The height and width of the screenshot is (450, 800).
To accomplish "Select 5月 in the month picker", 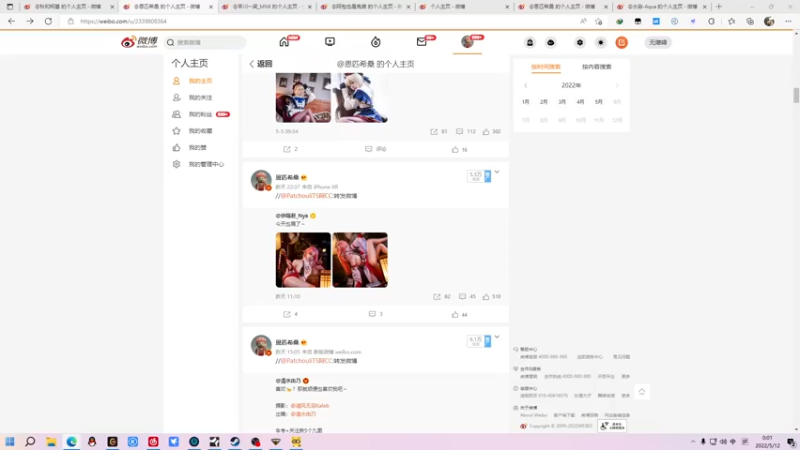I will click(599, 102).
